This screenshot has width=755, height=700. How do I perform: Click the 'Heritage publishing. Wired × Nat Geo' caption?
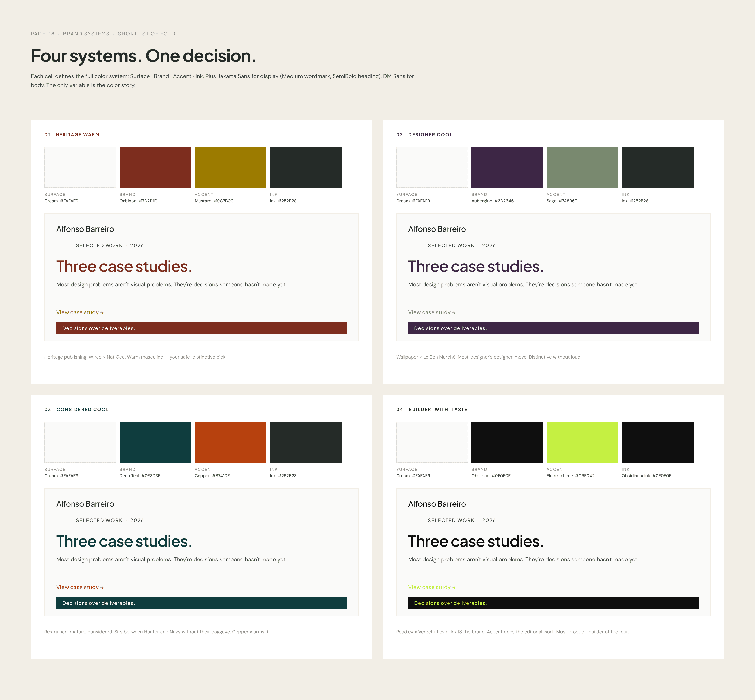coord(135,357)
